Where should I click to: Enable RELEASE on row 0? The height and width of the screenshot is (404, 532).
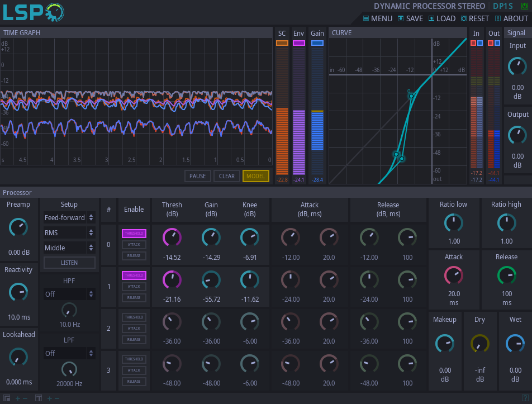coord(134,256)
